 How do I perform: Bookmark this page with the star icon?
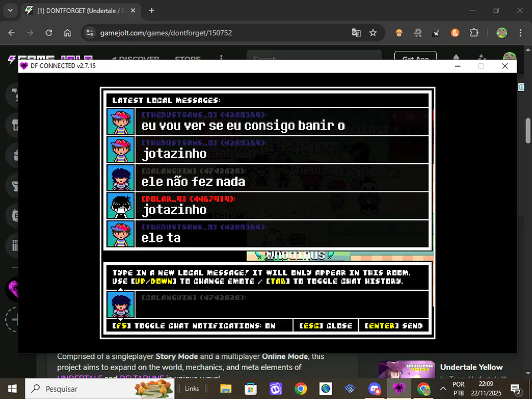pyautogui.click(x=373, y=33)
